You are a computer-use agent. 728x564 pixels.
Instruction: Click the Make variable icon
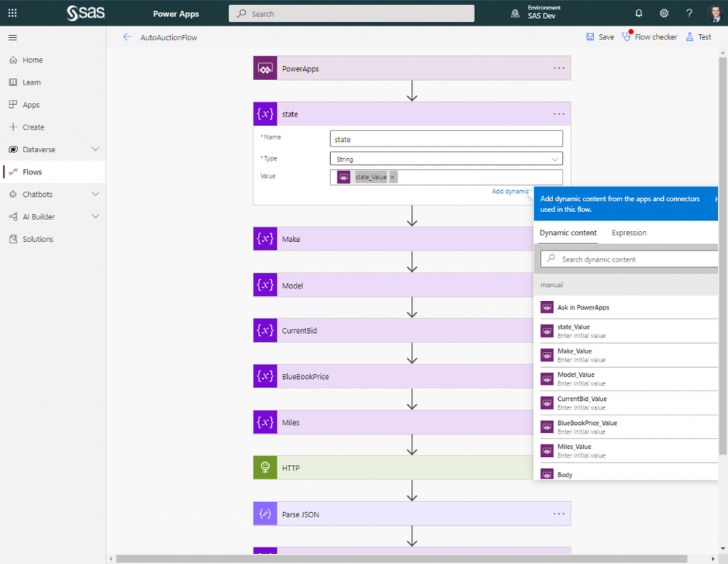pos(265,239)
